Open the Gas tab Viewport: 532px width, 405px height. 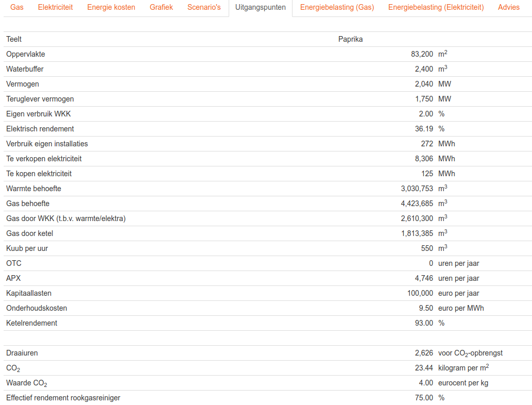pyautogui.click(x=17, y=7)
